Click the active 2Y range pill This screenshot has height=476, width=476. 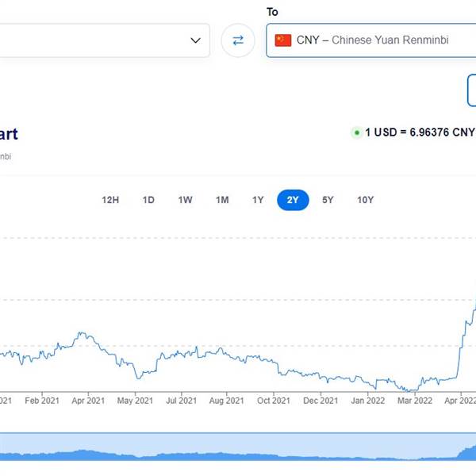pos(293,200)
